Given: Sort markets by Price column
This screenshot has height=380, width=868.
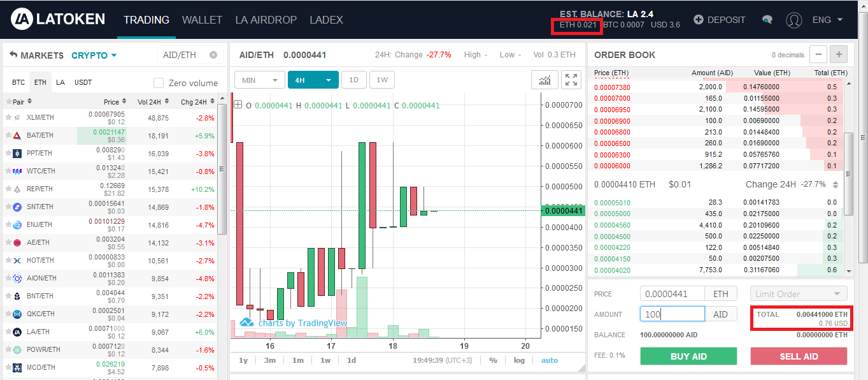Looking at the screenshot, I should click(115, 101).
